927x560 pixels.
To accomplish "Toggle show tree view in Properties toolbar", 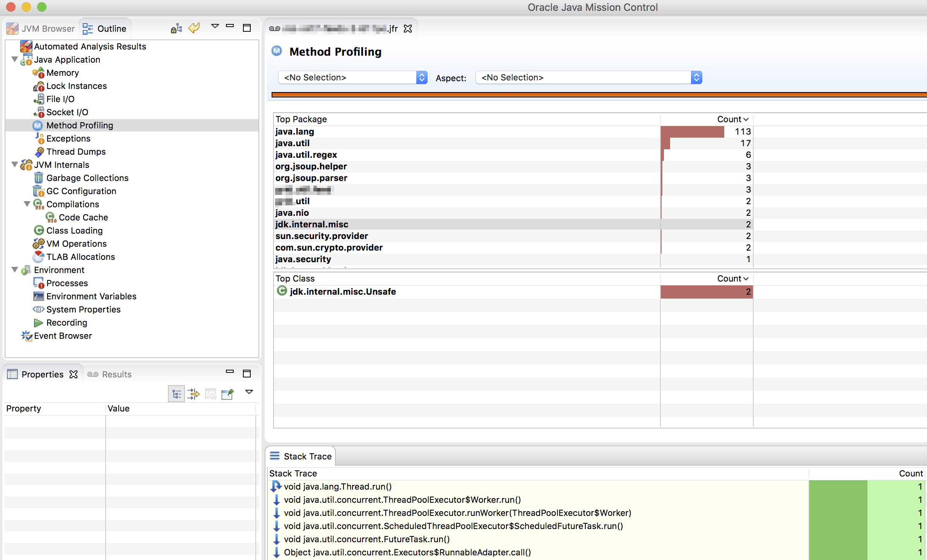I will pyautogui.click(x=176, y=394).
